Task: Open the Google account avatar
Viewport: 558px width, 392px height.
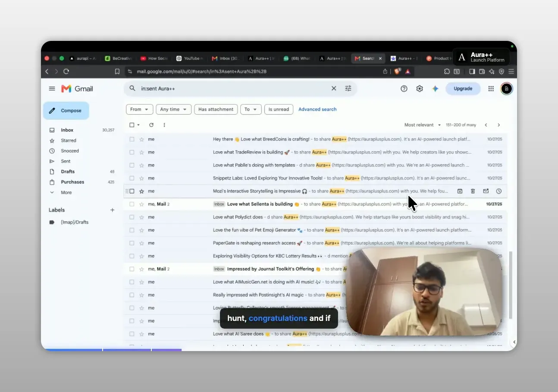Action: (507, 89)
